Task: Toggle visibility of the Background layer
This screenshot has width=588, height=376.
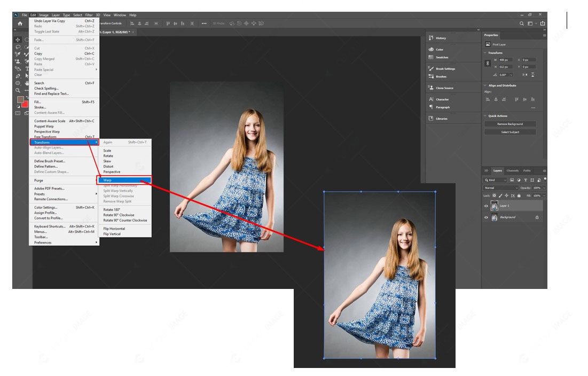Action: click(x=486, y=217)
